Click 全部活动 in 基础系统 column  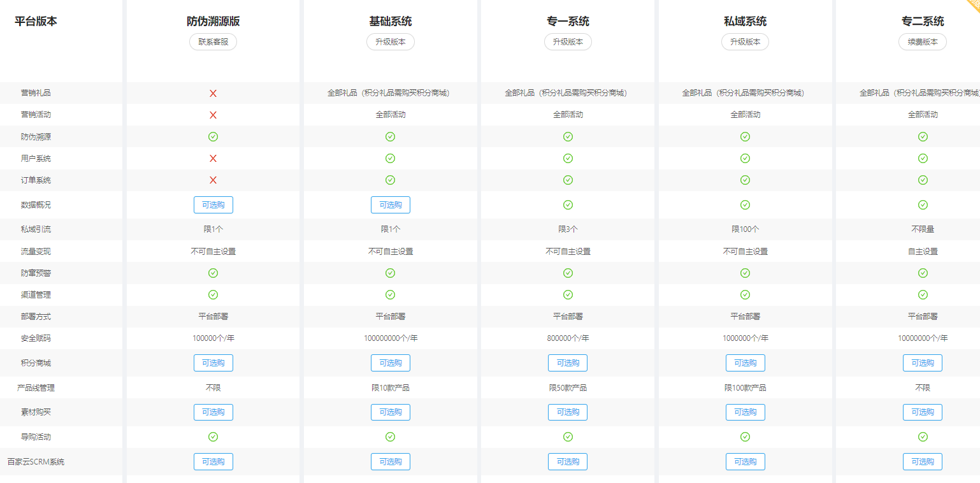(x=391, y=115)
